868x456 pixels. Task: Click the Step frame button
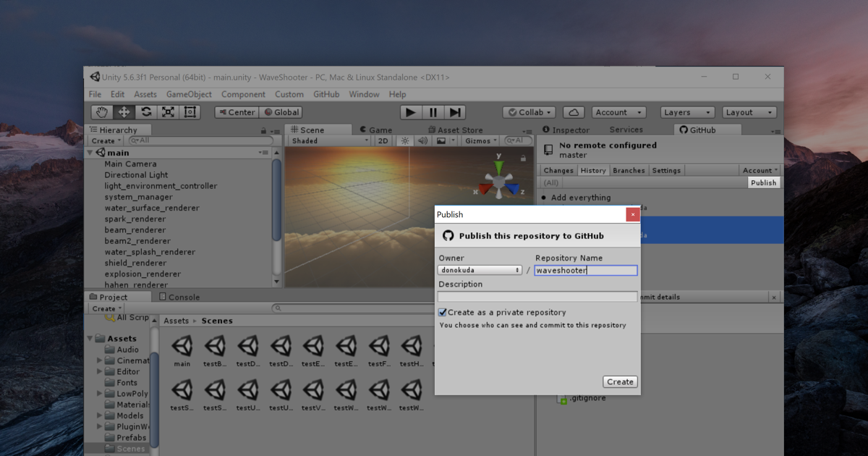tap(455, 112)
